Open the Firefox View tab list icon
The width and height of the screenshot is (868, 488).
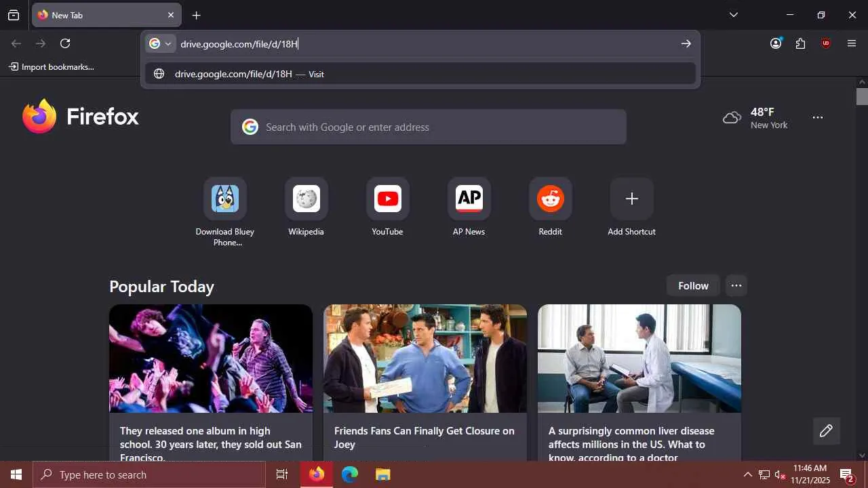click(14, 15)
